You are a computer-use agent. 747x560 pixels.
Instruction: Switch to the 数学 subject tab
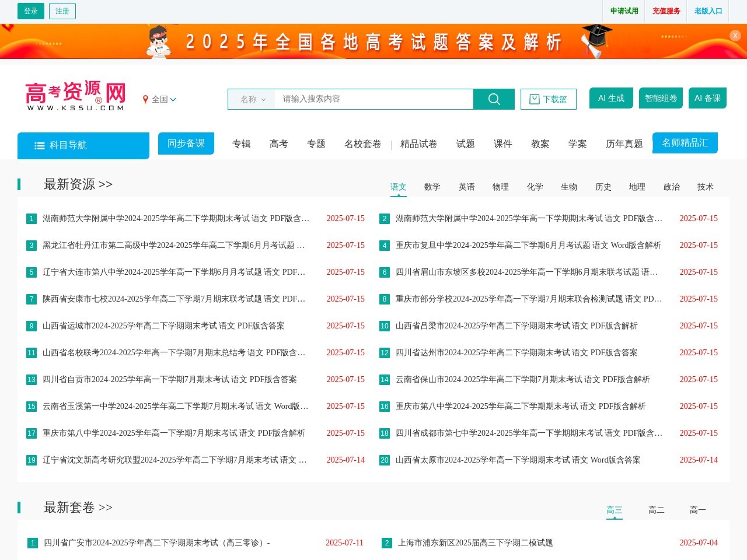pyautogui.click(x=432, y=187)
